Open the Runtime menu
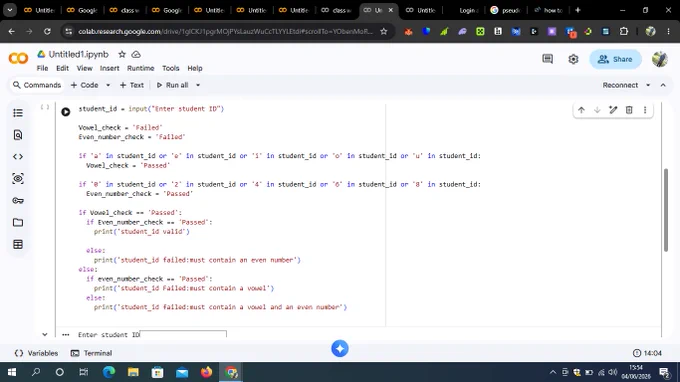Screen dimensions: 680x382 [141, 68]
